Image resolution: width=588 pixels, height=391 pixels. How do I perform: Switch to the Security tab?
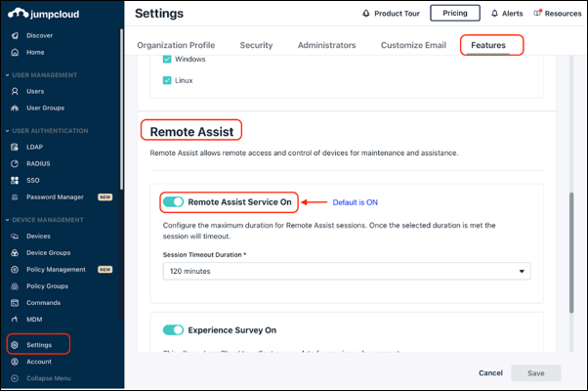click(256, 45)
